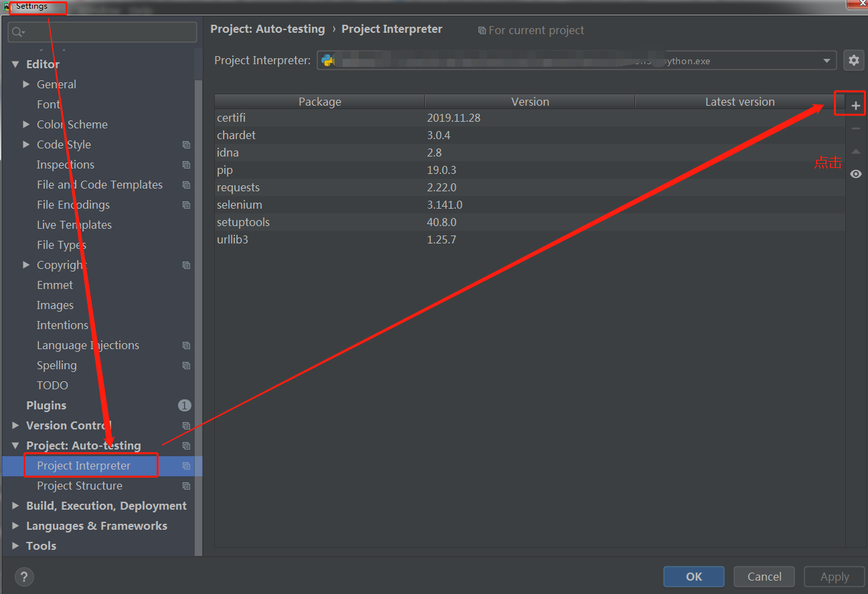This screenshot has width=868, height=594.
Task: Click the Python icon in interpreter field
Action: tap(327, 60)
